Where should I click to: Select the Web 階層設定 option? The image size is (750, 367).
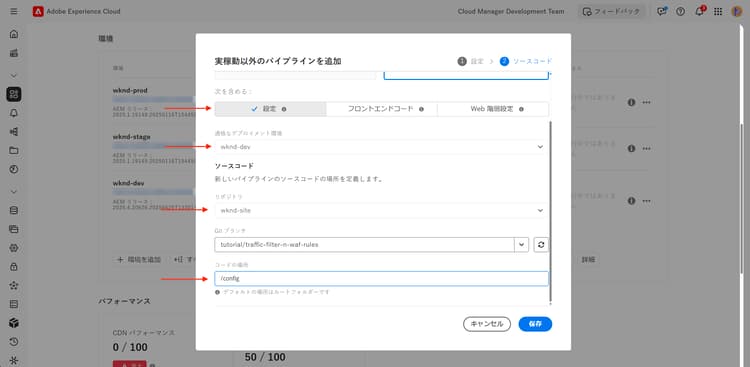tap(493, 109)
